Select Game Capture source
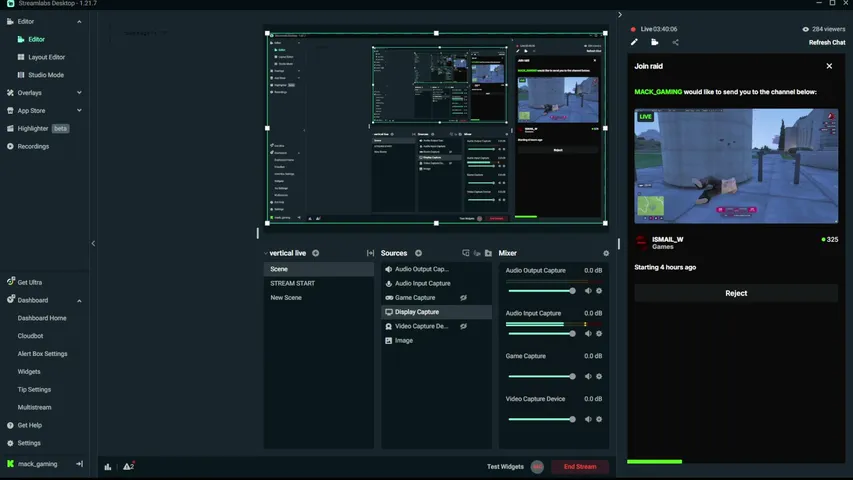The image size is (853, 480). pyautogui.click(x=436, y=298)
